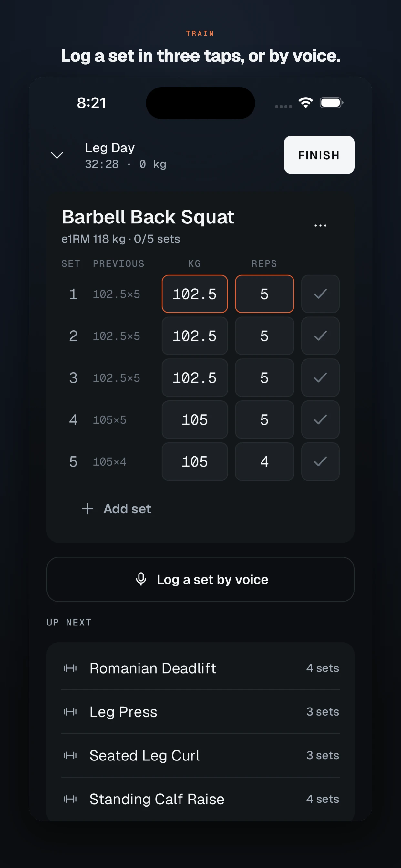Mark set 1 as complete
Viewport: 401px width, 868px height.
coord(320,294)
